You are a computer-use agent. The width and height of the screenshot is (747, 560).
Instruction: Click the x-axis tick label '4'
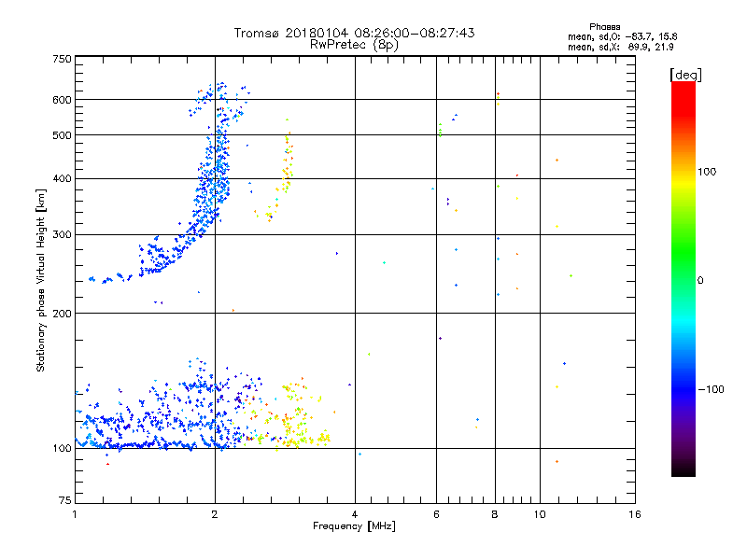tap(355, 514)
